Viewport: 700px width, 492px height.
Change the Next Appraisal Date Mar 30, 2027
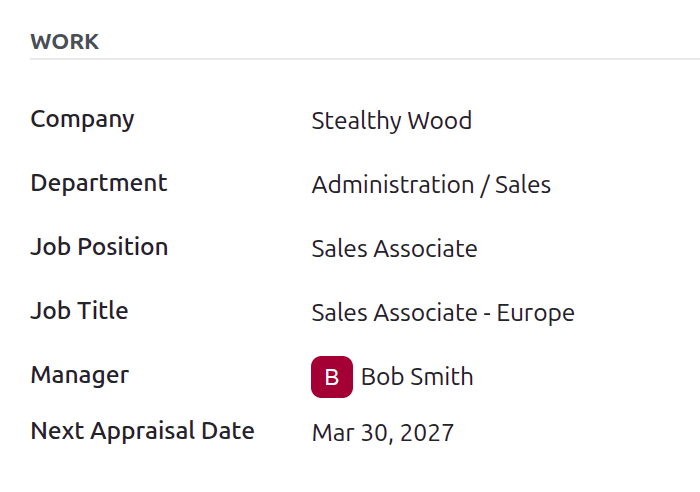click(383, 433)
